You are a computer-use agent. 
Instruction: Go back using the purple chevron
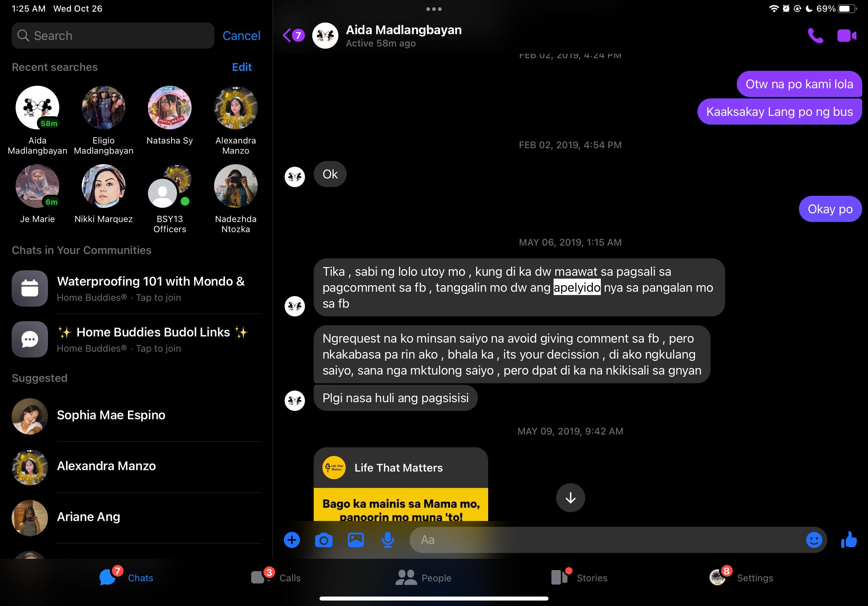[287, 36]
